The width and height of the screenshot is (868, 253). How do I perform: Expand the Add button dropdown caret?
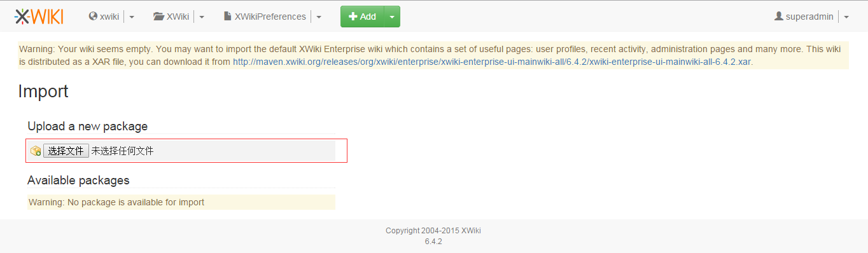[392, 17]
